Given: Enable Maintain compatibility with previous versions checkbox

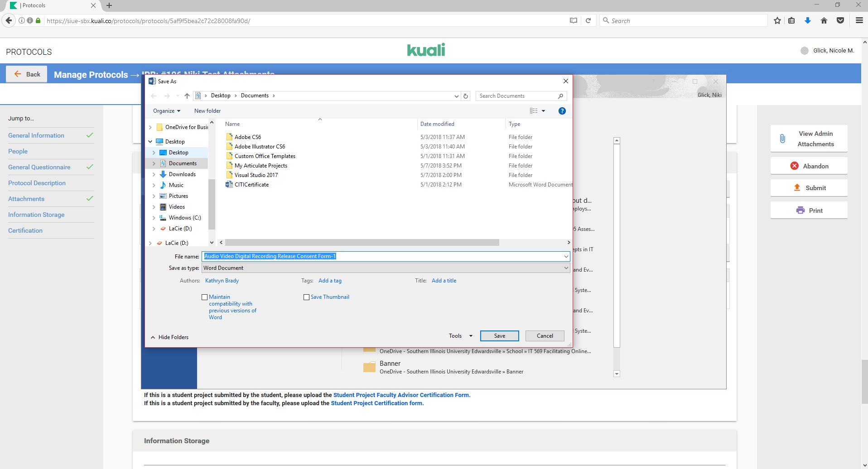Looking at the screenshot, I should coord(205,297).
